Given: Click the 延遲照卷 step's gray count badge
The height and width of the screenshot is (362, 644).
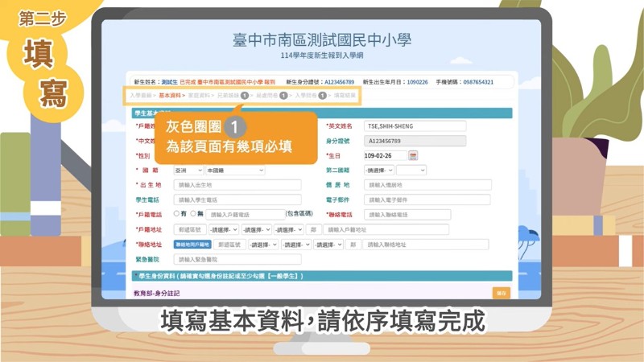Looking at the screenshot, I should pyautogui.click(x=283, y=95).
